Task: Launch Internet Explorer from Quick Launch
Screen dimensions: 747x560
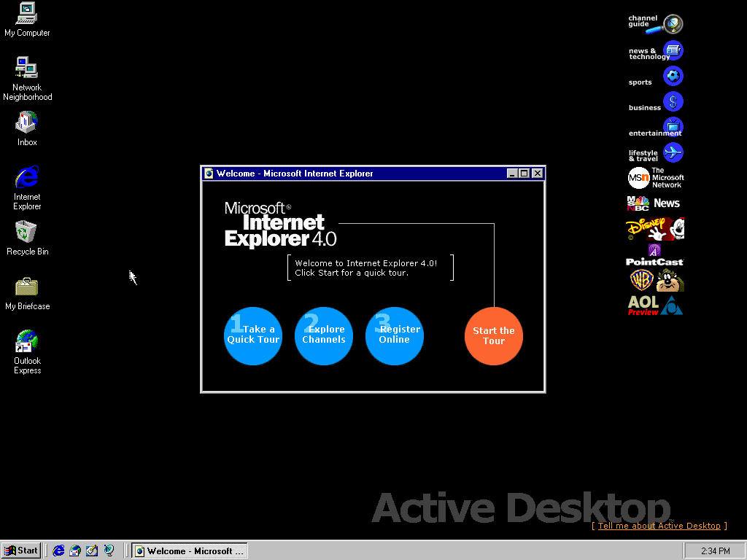Action: point(58,551)
